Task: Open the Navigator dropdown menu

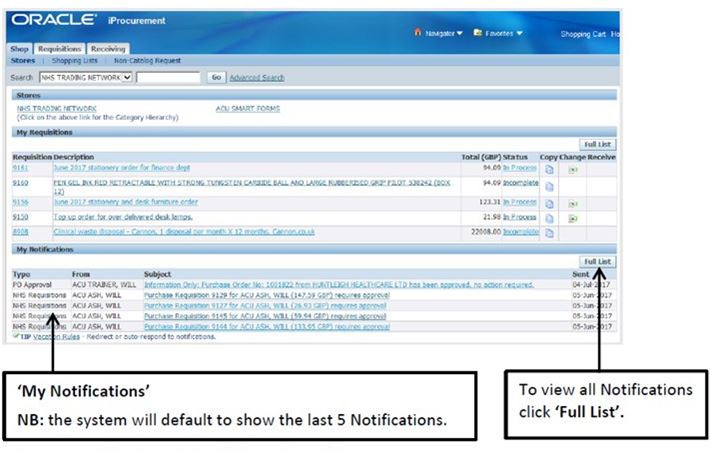Action: (x=444, y=33)
